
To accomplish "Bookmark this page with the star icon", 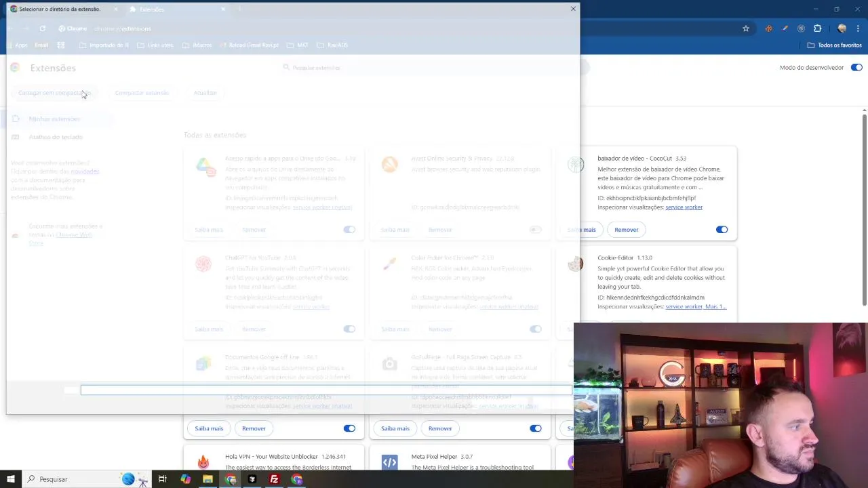I will (746, 28).
